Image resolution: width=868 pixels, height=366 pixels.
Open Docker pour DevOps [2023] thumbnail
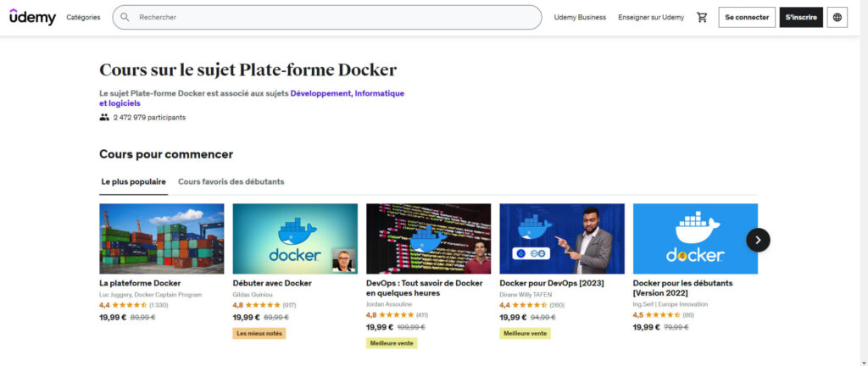[562, 239]
